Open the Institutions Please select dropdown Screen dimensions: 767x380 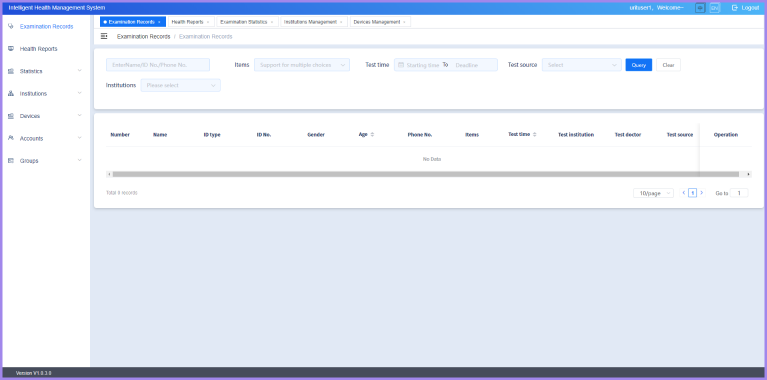180,85
